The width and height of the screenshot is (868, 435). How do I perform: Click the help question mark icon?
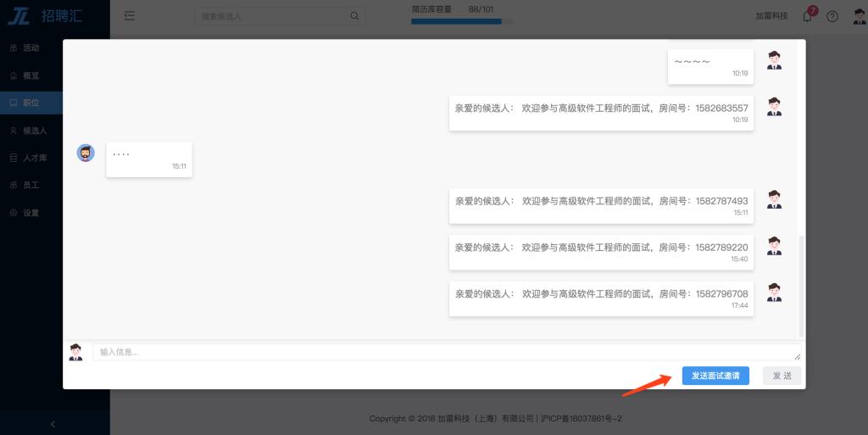pos(832,16)
